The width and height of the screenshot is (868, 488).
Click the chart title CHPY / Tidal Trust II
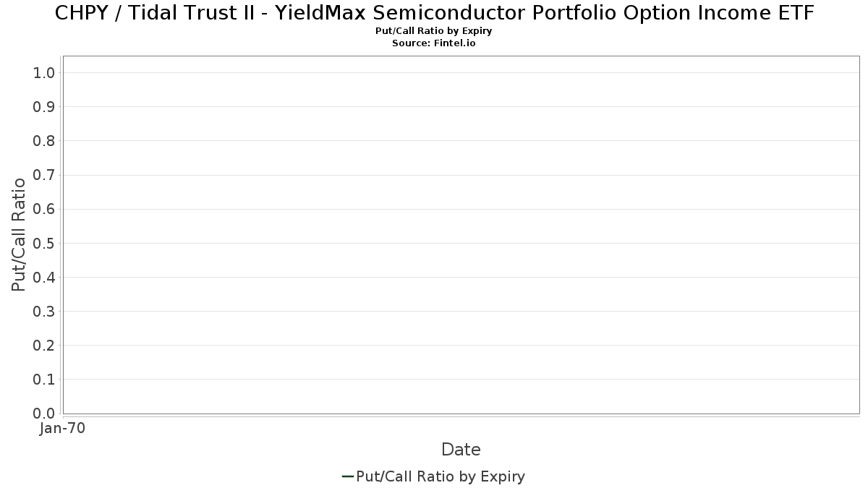tap(435, 12)
